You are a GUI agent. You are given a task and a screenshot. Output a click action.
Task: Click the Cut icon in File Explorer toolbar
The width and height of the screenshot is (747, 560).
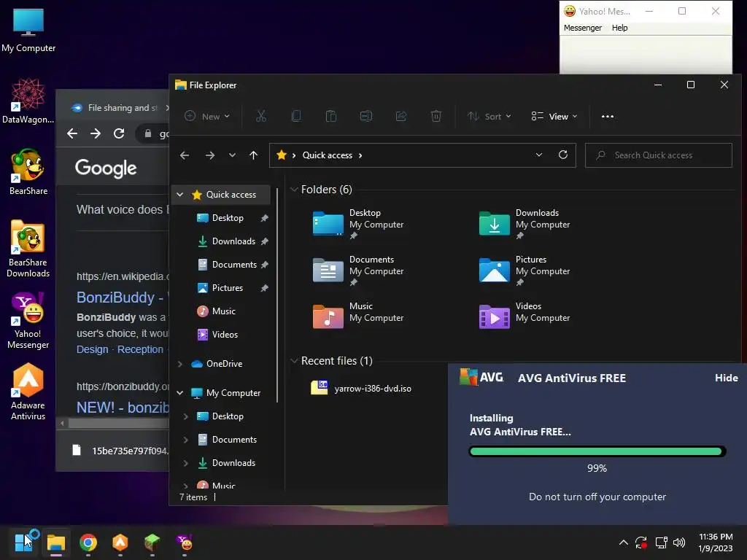[261, 116]
